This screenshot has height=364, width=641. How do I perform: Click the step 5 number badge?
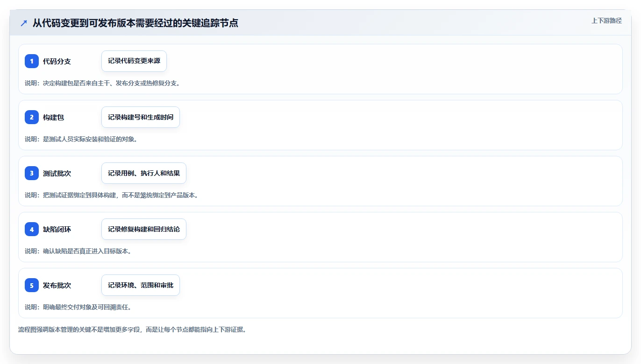(32, 285)
